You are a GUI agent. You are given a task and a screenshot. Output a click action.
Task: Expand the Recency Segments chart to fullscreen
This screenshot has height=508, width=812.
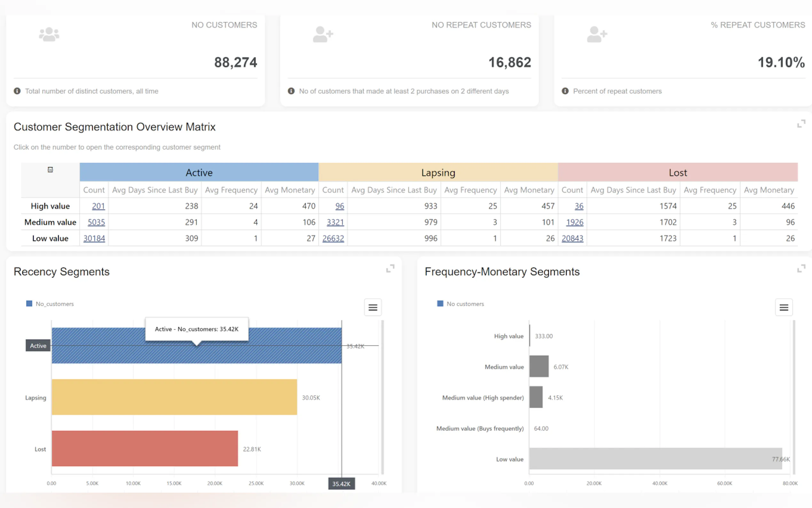pos(390,268)
